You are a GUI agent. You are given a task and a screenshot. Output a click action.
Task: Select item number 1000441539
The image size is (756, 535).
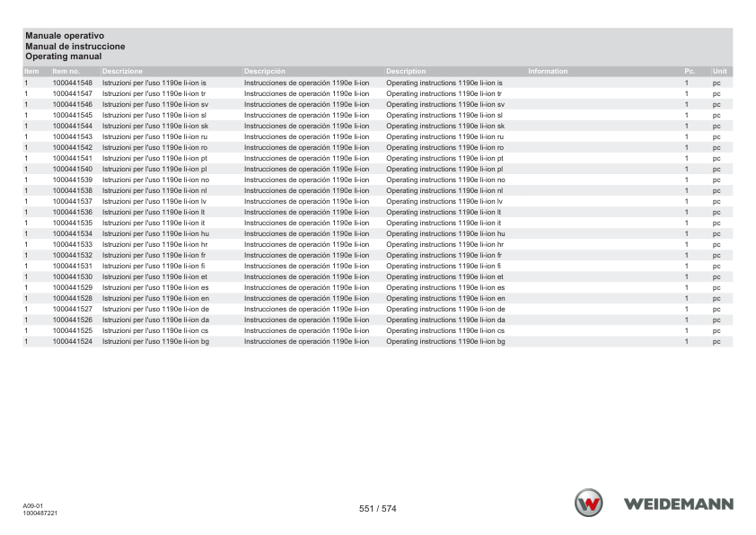click(73, 180)
